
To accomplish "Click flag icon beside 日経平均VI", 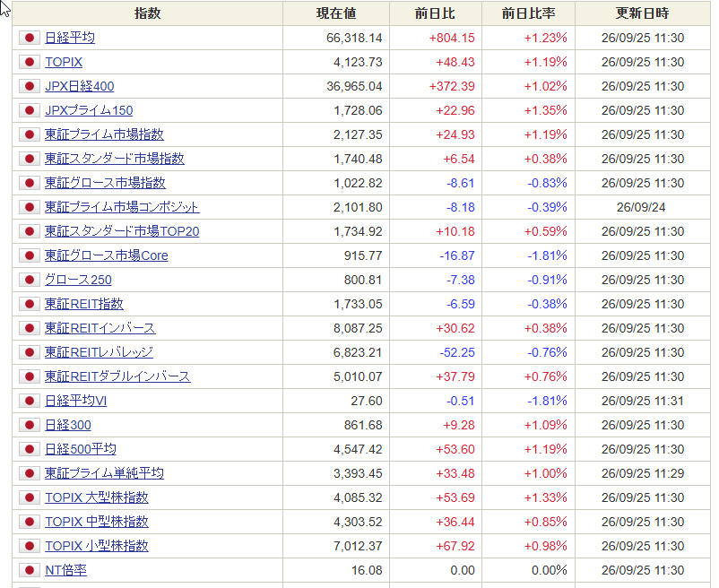I will [30, 401].
